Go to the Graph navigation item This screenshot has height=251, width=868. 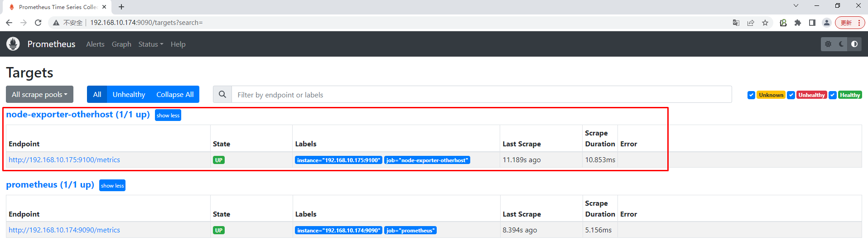pyautogui.click(x=121, y=44)
